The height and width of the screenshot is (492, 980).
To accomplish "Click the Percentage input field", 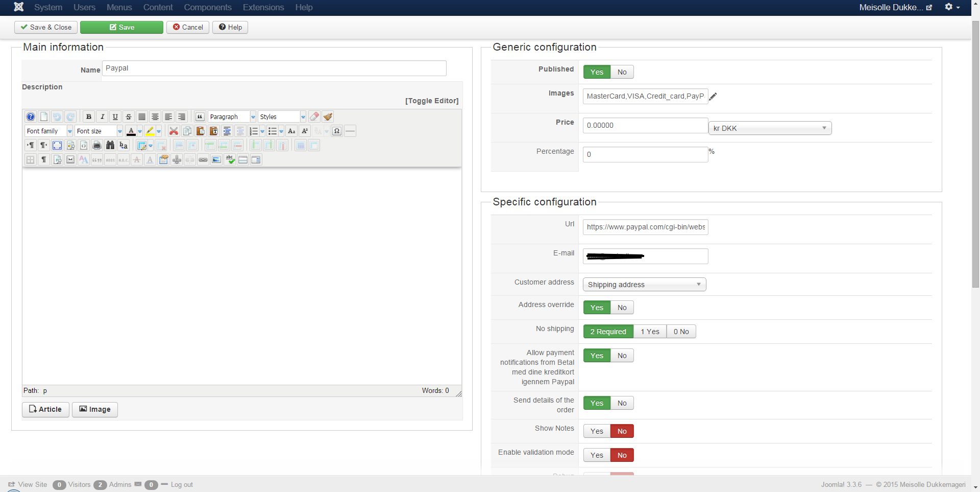I will [x=645, y=154].
